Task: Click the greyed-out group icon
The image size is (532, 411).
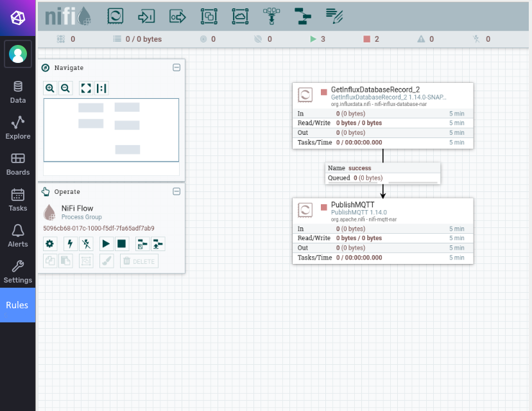Action: coord(86,261)
